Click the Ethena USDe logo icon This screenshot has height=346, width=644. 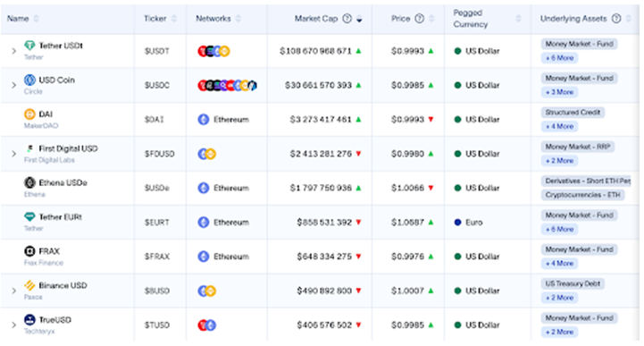click(29, 182)
